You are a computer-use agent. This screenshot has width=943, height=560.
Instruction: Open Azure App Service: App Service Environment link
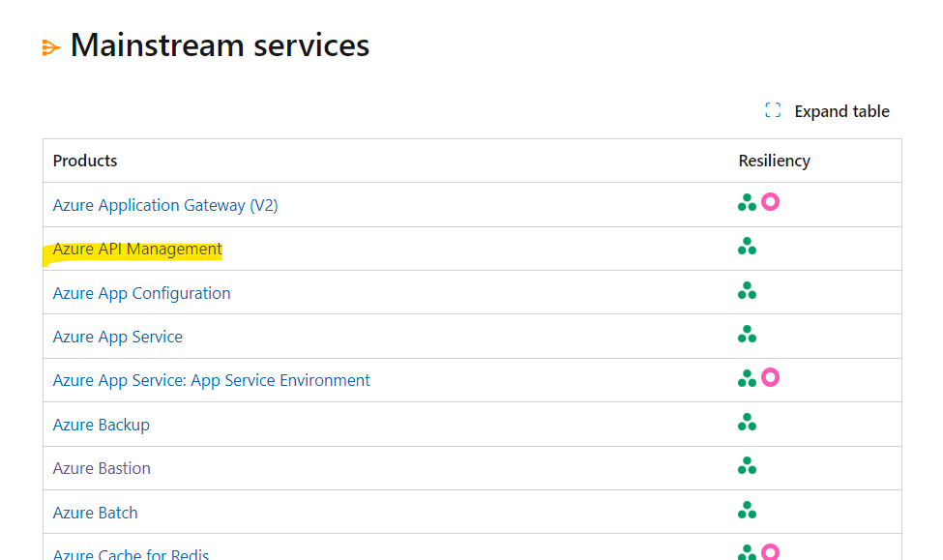pyautogui.click(x=211, y=380)
